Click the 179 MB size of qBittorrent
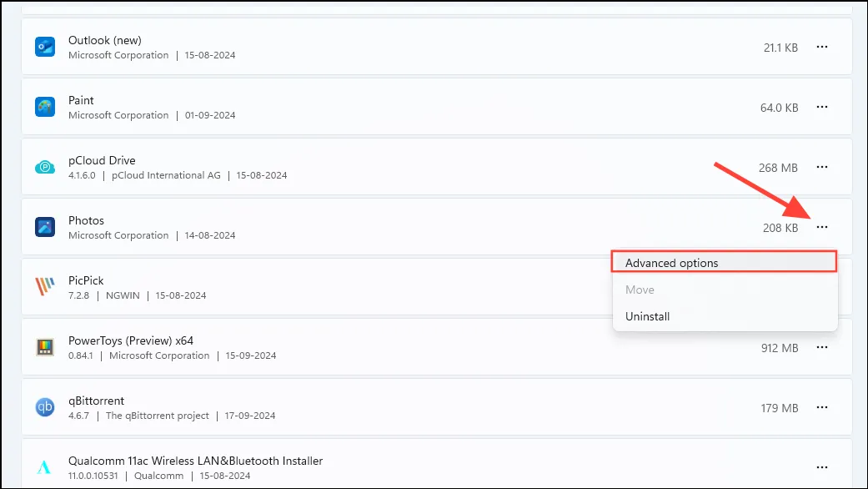 [x=780, y=408]
